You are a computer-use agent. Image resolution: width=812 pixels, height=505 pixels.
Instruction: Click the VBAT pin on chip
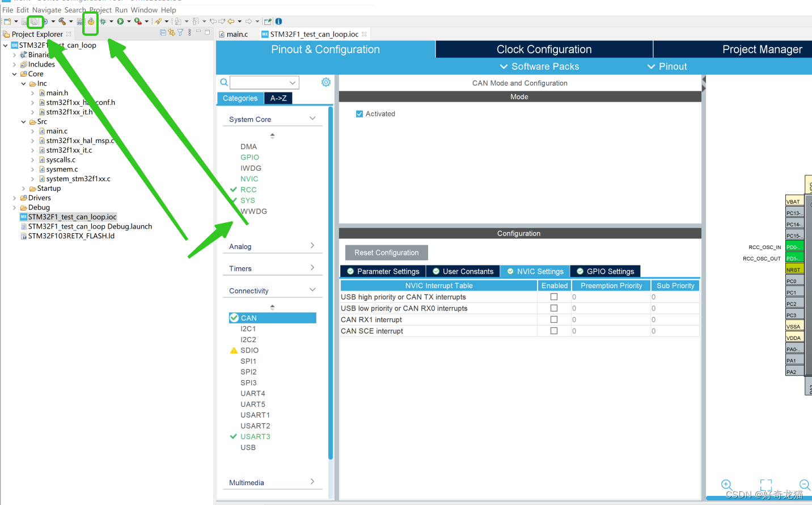pyautogui.click(x=794, y=201)
